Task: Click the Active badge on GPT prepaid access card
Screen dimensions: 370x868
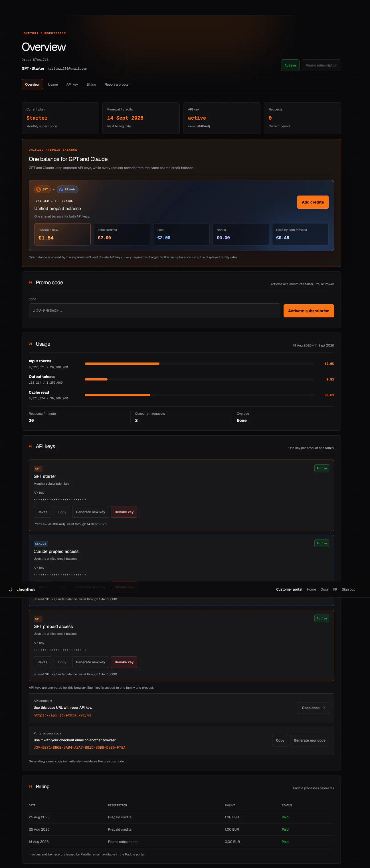Action: [322, 618]
